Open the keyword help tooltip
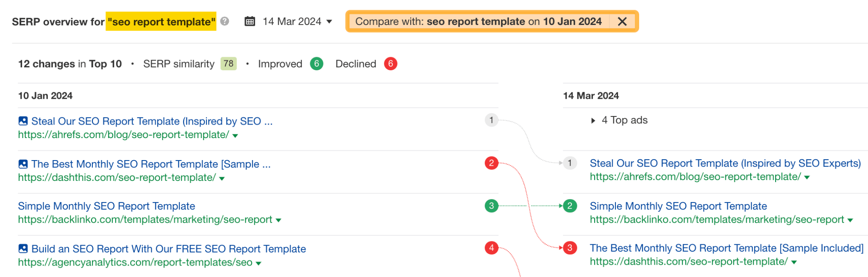This screenshot has width=868, height=277. pyautogui.click(x=225, y=21)
